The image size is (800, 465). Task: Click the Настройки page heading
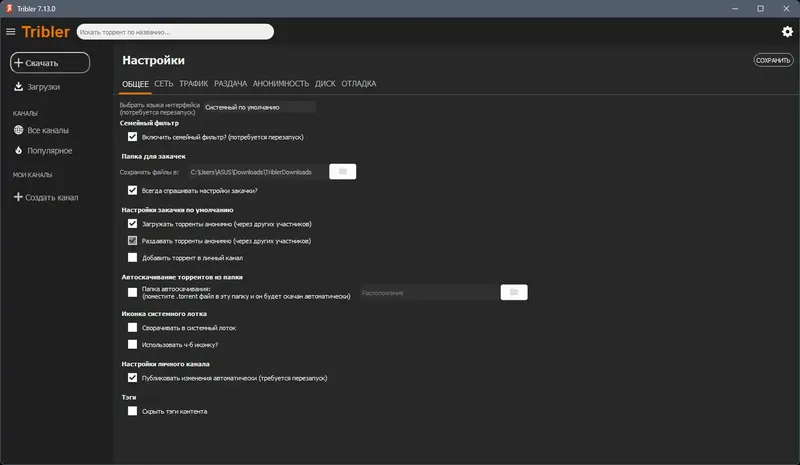154,60
